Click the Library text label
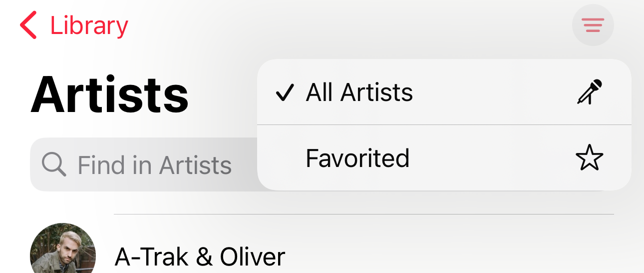The width and height of the screenshot is (644, 273). [x=89, y=25]
